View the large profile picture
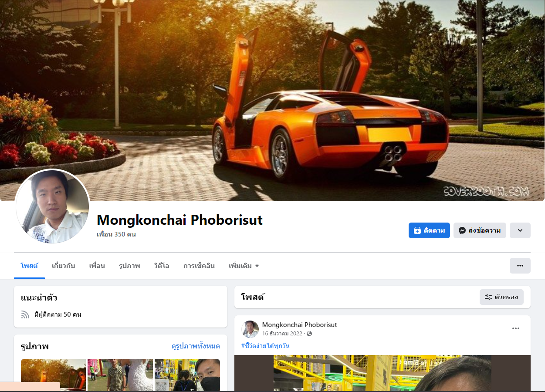This screenshot has width=545, height=392. [52, 206]
